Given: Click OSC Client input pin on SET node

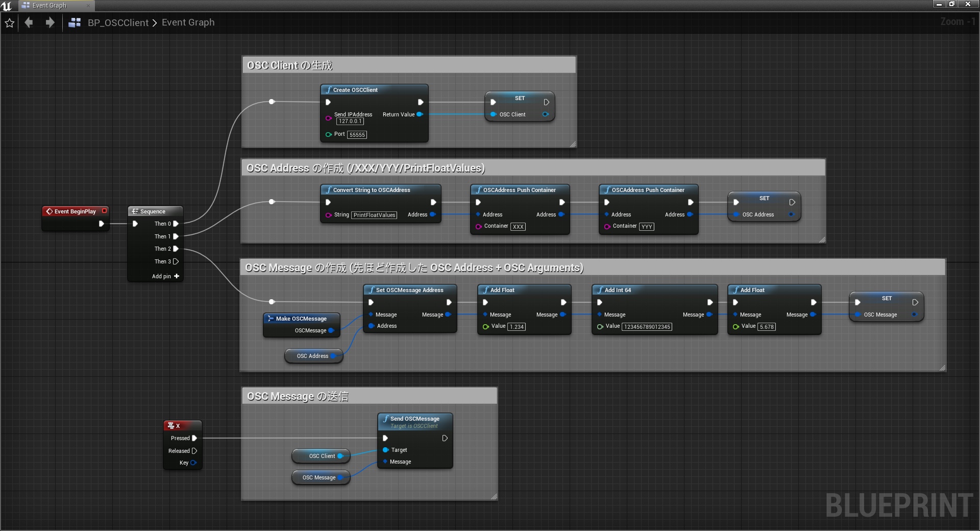Looking at the screenshot, I should coord(494,114).
